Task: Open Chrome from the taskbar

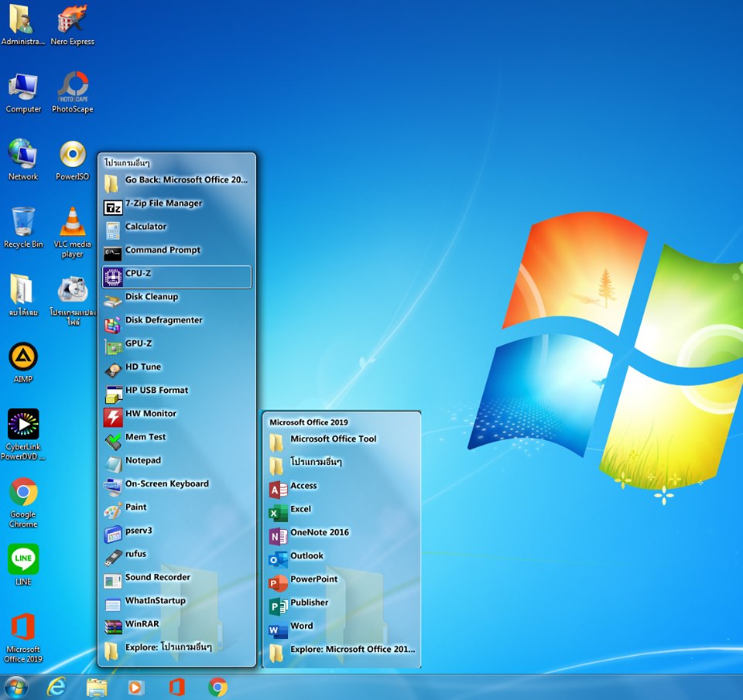Action: [217, 687]
